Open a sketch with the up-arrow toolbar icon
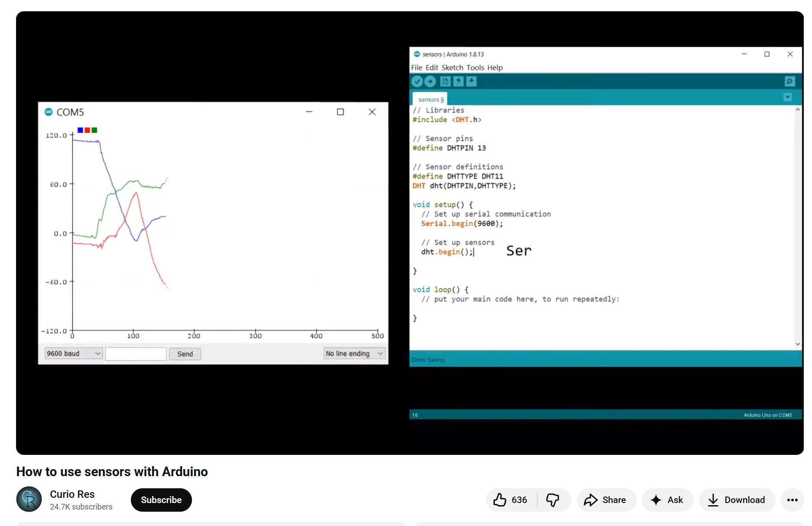 click(x=458, y=81)
